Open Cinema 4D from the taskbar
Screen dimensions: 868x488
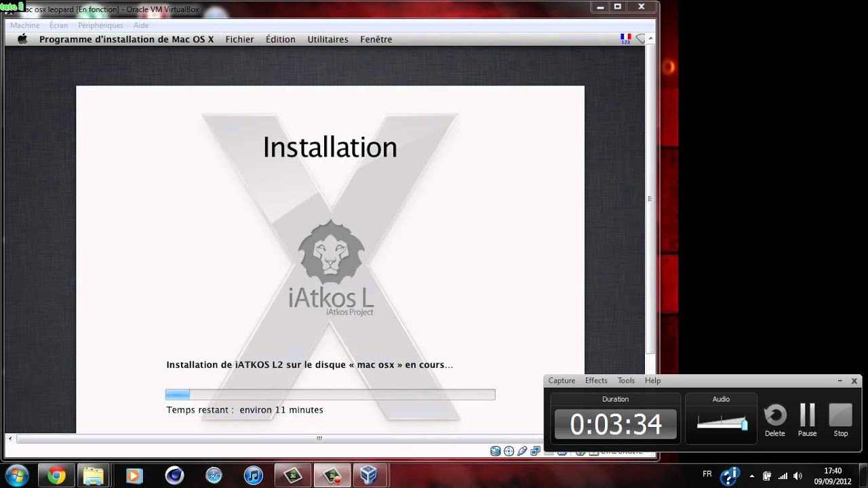pyautogui.click(x=174, y=476)
